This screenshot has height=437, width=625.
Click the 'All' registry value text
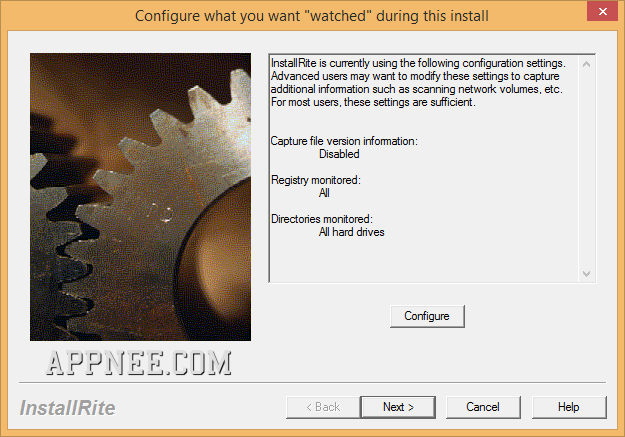[x=324, y=193]
